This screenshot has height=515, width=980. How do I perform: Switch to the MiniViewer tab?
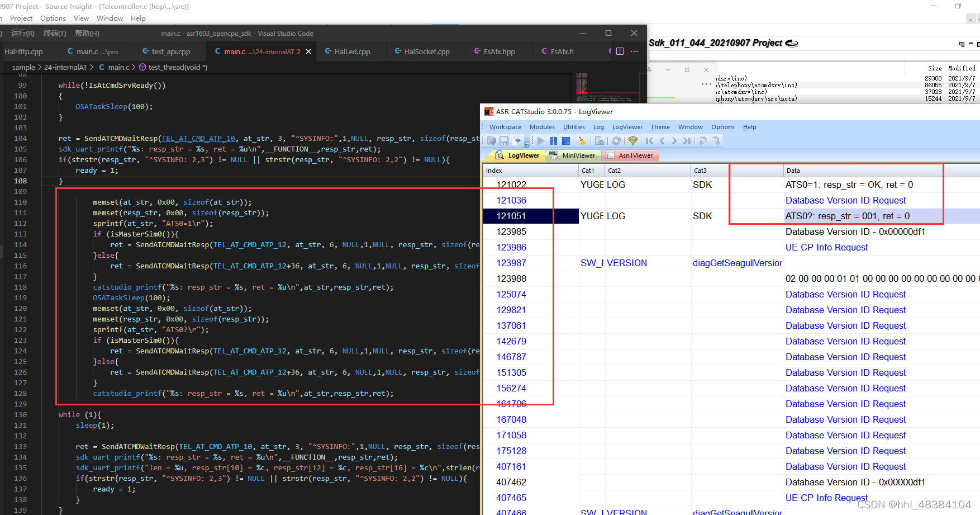click(x=573, y=155)
